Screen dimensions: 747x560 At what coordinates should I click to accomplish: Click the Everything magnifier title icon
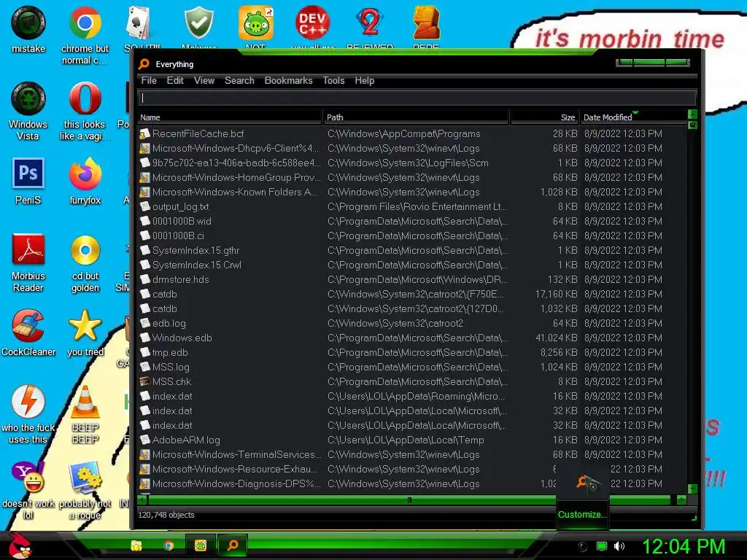pos(144,64)
